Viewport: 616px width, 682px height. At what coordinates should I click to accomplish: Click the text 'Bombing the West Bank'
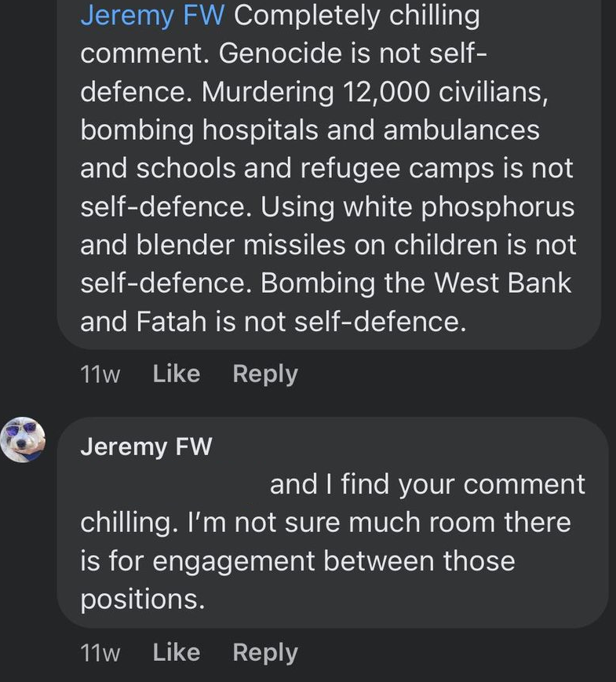pyautogui.click(x=415, y=283)
